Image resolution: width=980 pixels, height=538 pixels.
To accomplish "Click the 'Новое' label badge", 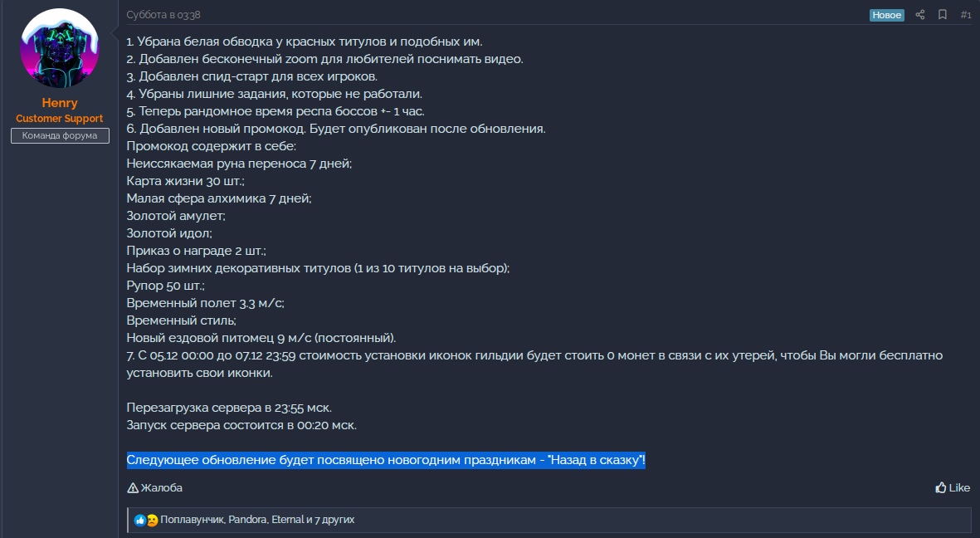I will tap(887, 15).
